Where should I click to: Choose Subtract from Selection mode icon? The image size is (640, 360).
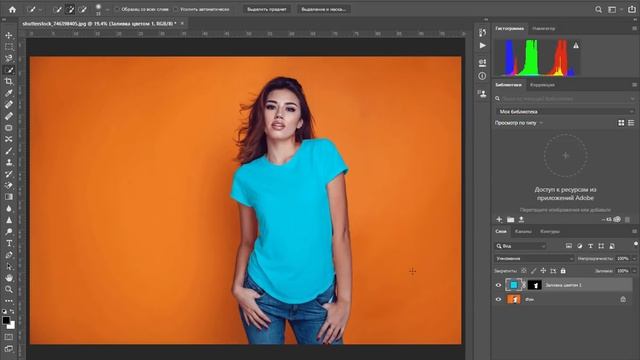[x=83, y=9]
